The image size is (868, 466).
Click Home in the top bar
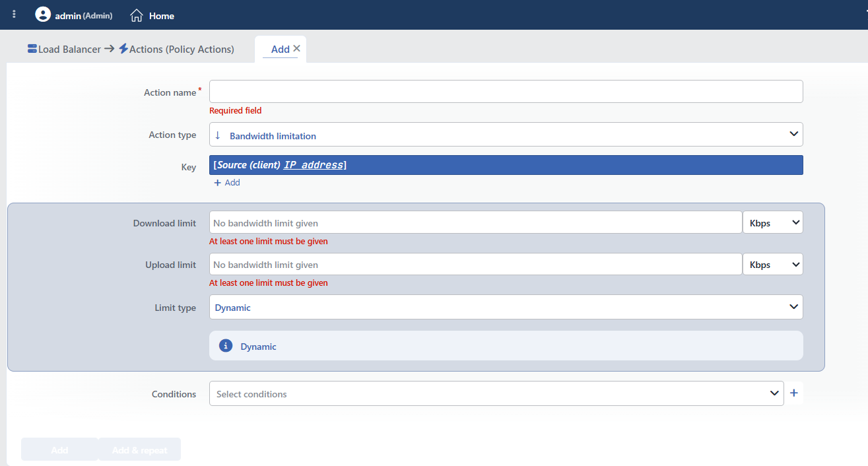pyautogui.click(x=162, y=15)
